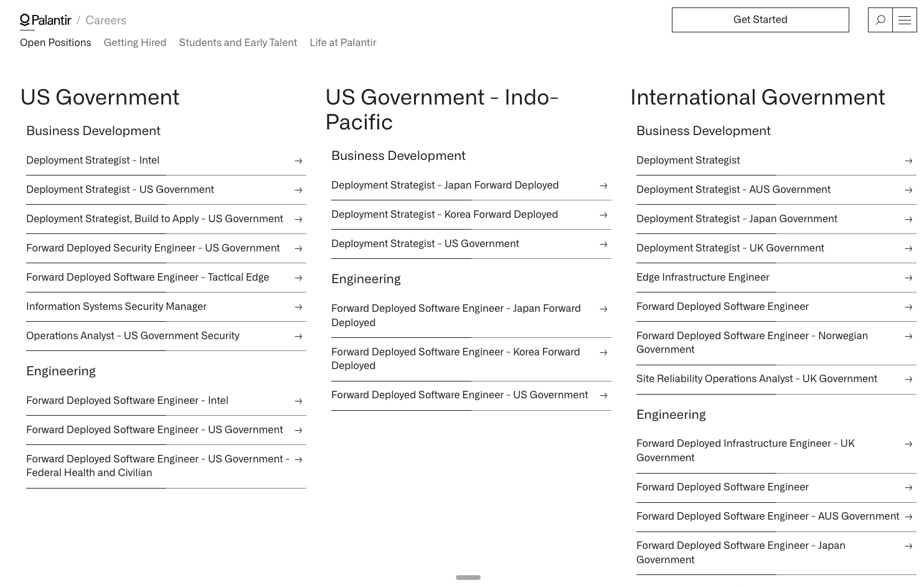This screenshot has width=924, height=585.
Task: Click arrow beside Forward Deployed Security Engineer – US Government
Action: tap(298, 248)
